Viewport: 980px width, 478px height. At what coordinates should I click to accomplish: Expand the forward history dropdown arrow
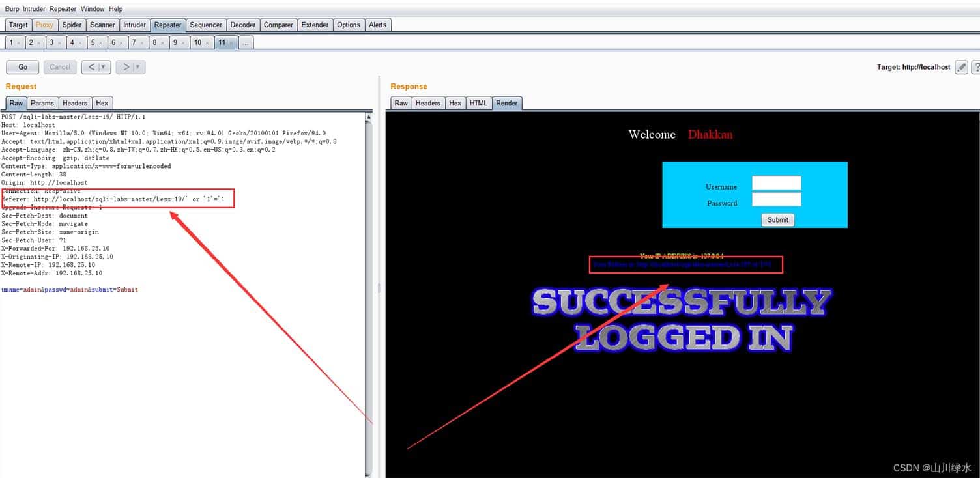click(138, 67)
